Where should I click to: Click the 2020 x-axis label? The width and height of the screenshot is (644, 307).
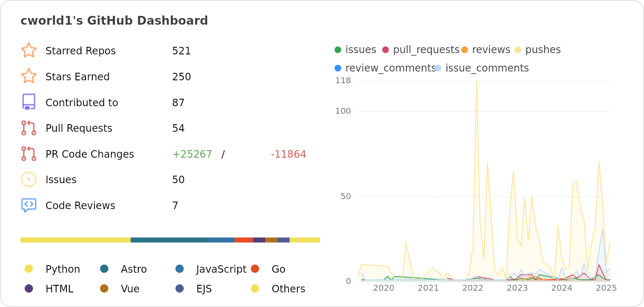(383, 288)
